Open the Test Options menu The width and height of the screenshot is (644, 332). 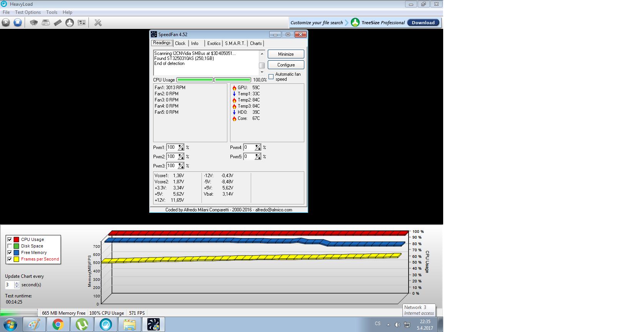[x=28, y=12]
